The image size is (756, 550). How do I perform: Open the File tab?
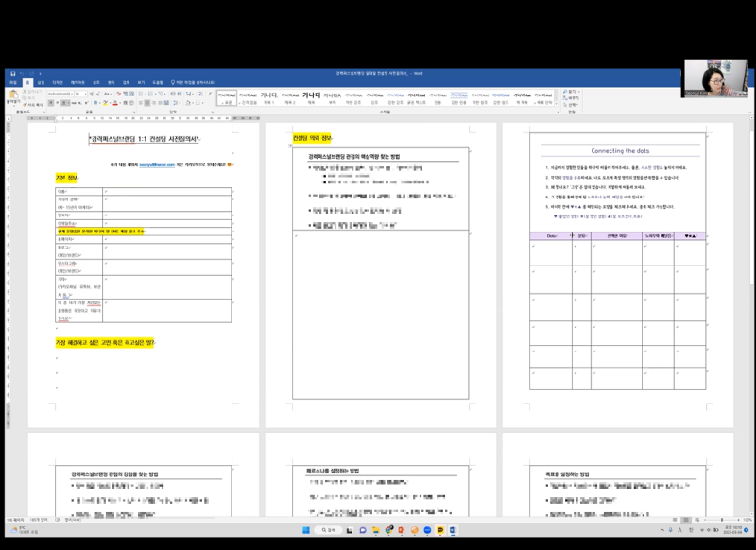click(13, 82)
